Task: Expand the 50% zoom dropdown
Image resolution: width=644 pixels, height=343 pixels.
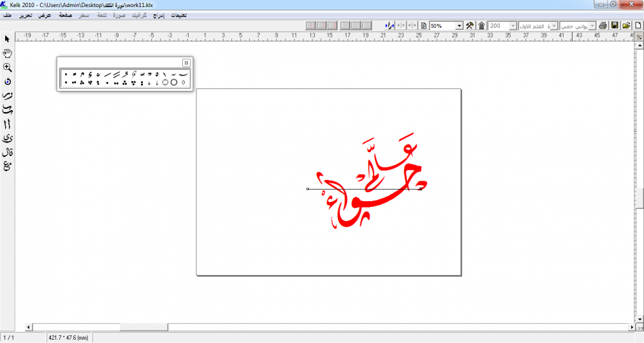Action: [459, 26]
